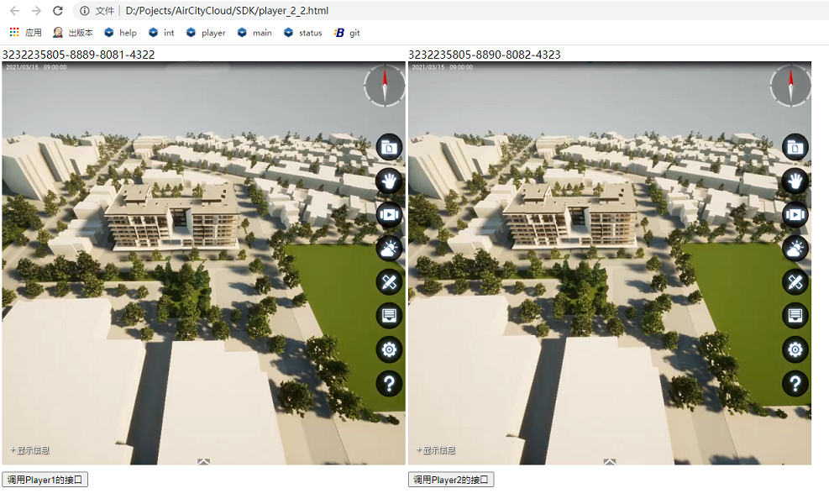Open weather settings in the right player

point(795,249)
